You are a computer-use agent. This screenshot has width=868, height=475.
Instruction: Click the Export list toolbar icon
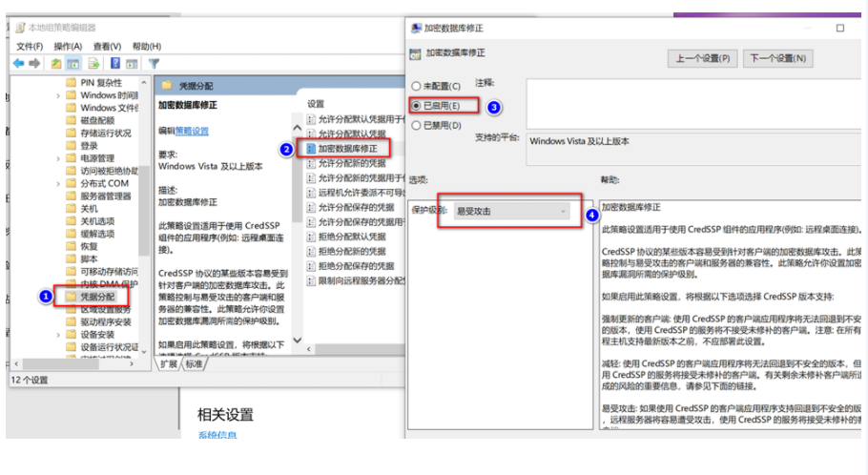click(x=93, y=64)
